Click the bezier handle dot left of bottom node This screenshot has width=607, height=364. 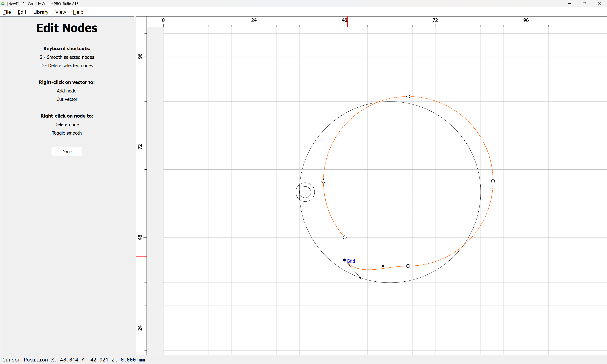(x=383, y=266)
